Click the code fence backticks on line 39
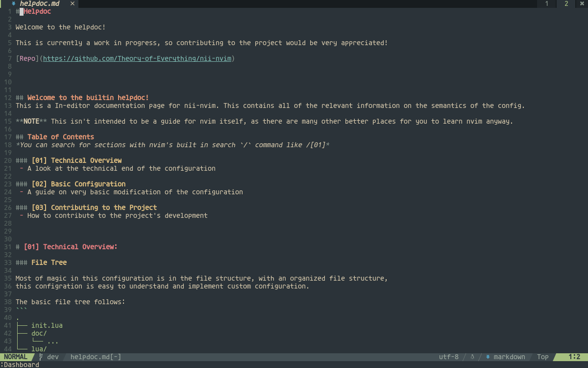The height and width of the screenshot is (368, 588). [22, 310]
